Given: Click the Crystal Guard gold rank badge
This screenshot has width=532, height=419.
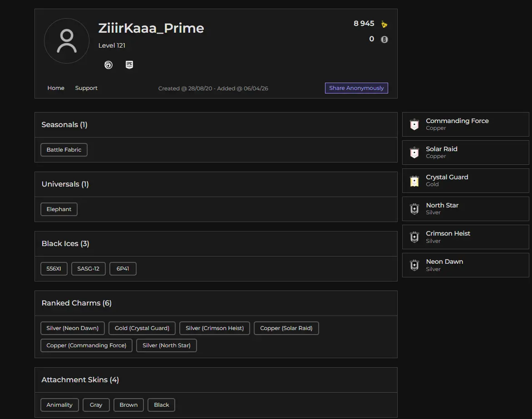Looking at the screenshot, I should [414, 181].
